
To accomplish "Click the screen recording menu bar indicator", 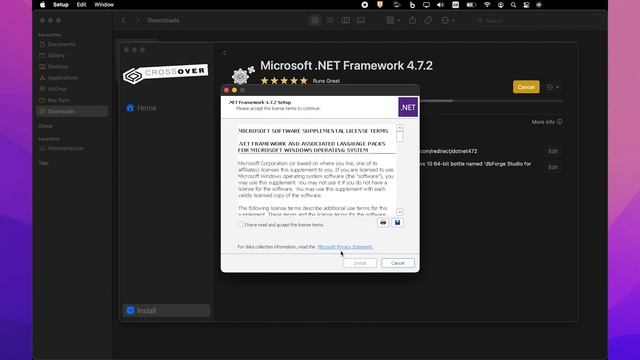I will tap(365, 5).
